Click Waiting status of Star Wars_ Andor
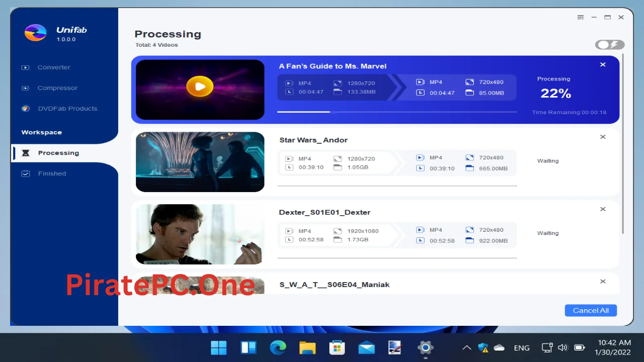This screenshot has height=362, width=644. click(x=548, y=161)
